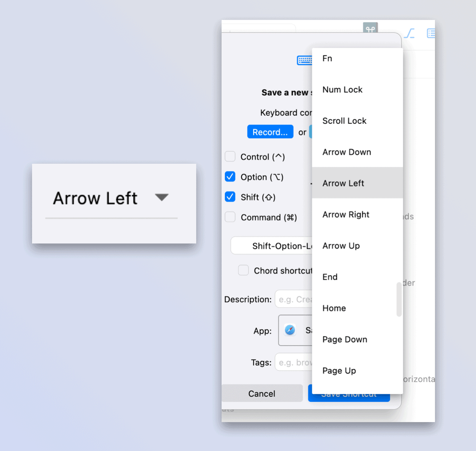Check the Chord shortcut checkbox
The width and height of the screenshot is (476, 451).
click(243, 270)
